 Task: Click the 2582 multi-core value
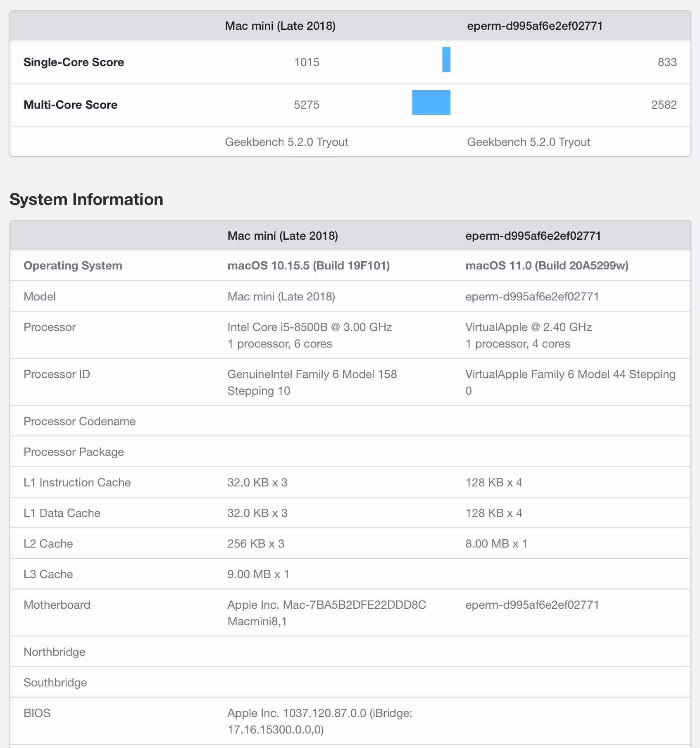tap(664, 105)
